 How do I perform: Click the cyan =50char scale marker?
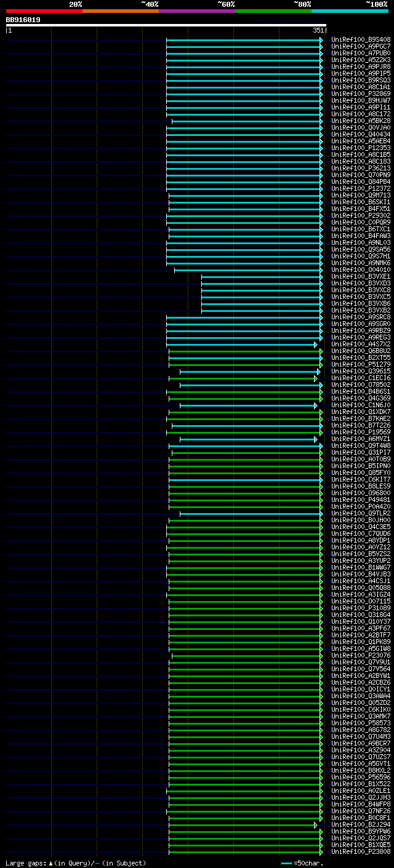pyautogui.click(x=287, y=863)
